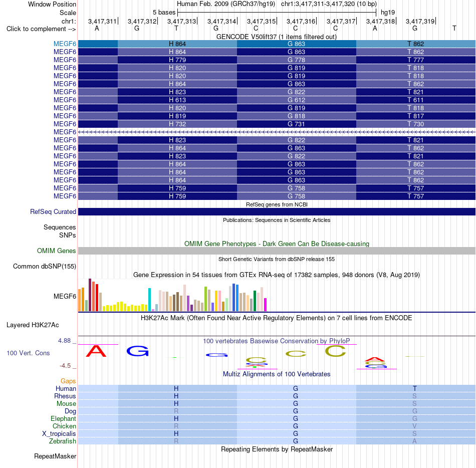The height and width of the screenshot is (468, 476).
Task: Click the red A conservation logo letter
Action: click(x=96, y=351)
